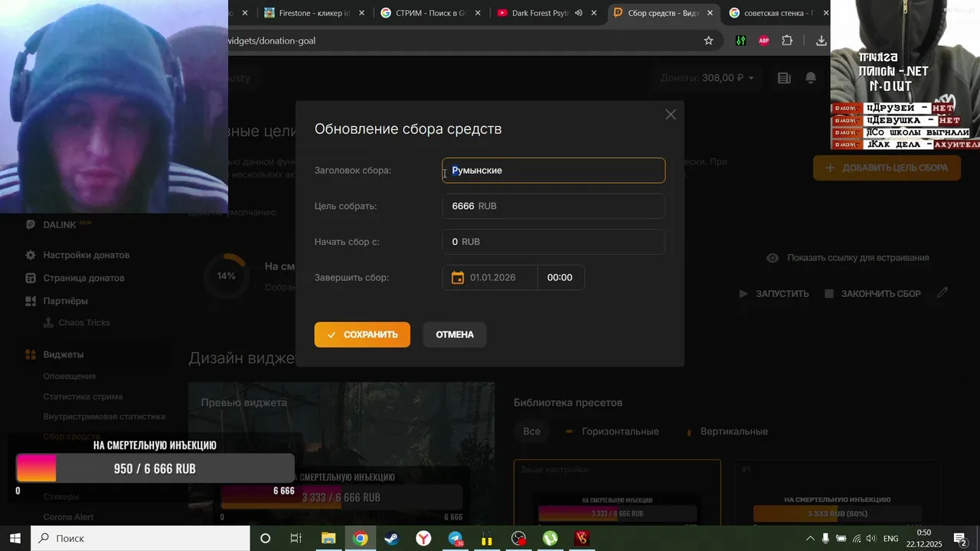The height and width of the screenshot is (551, 980).
Task: Finish the goal with Закончить сбор
Action: tap(873, 294)
